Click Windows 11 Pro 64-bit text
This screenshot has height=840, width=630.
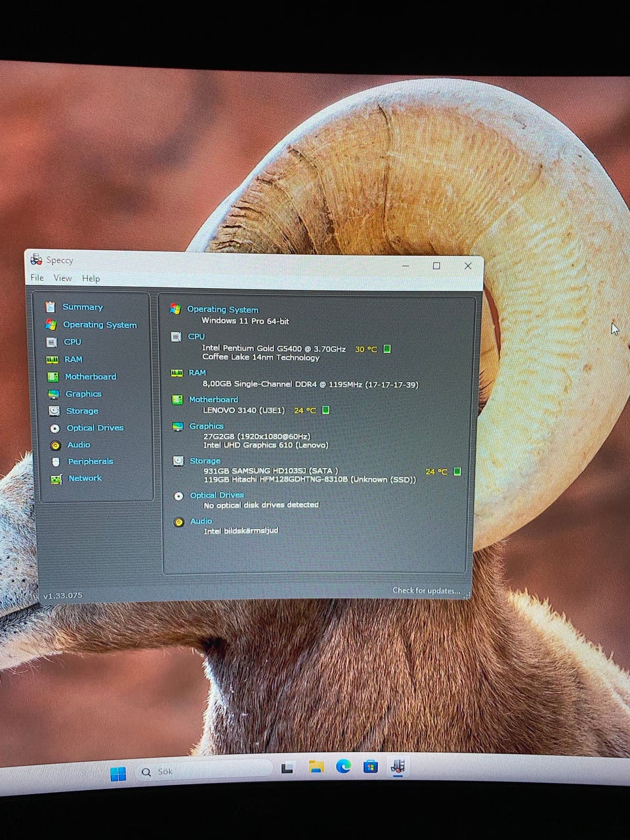[245, 322]
